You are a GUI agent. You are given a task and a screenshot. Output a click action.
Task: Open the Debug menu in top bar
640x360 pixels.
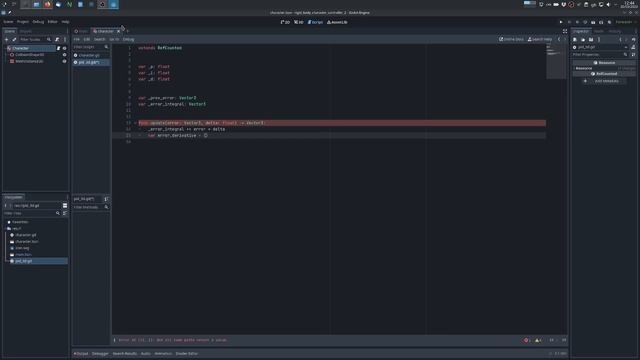[38, 22]
